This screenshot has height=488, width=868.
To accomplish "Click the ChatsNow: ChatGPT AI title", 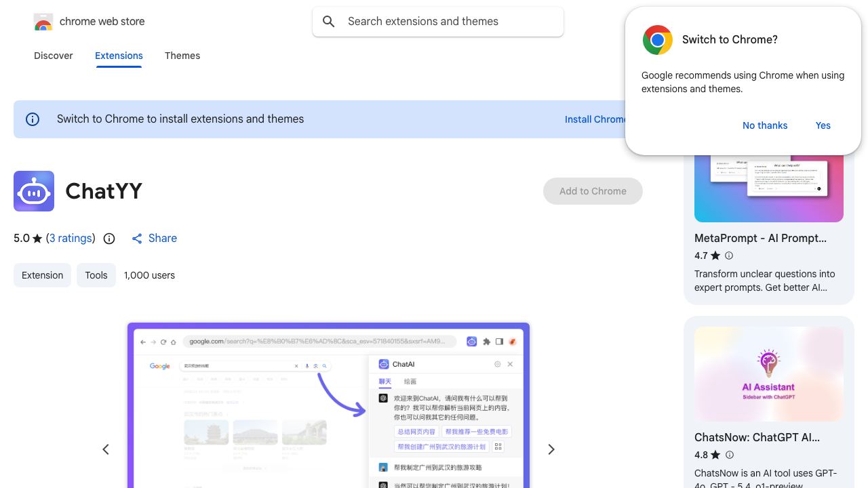I will point(757,438).
